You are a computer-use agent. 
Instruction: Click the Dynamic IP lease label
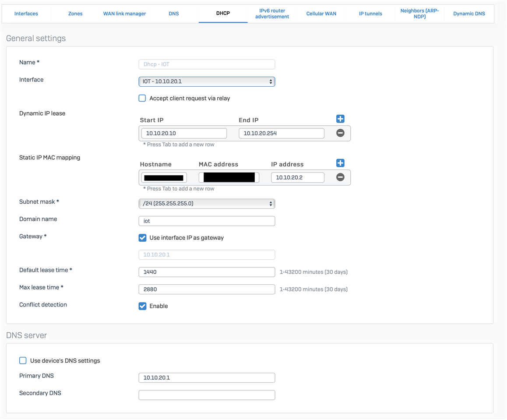(42, 113)
